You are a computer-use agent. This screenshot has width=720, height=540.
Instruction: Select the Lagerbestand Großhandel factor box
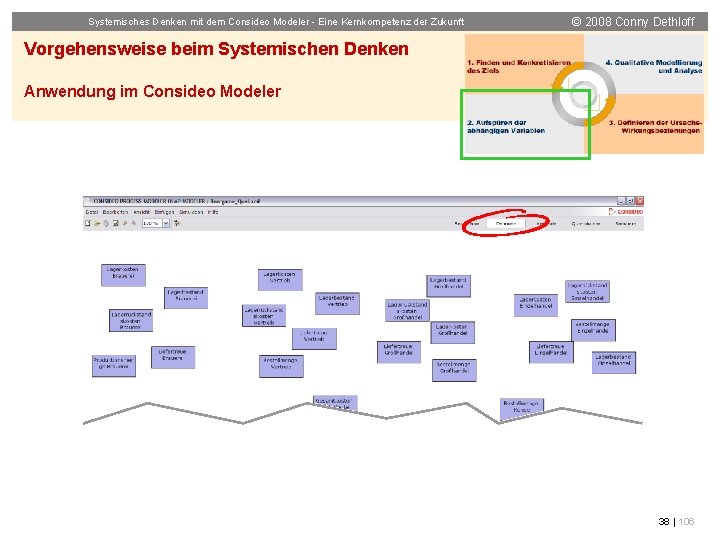tap(449, 286)
